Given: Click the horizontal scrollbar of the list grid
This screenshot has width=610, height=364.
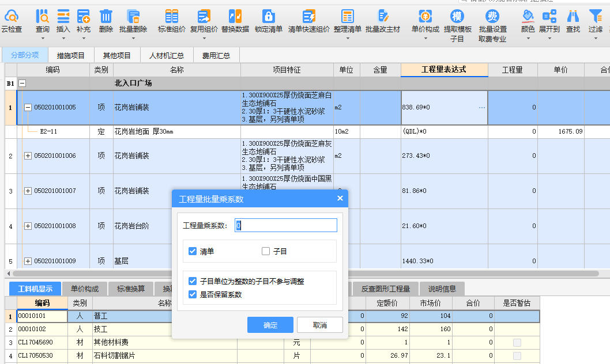Looking at the screenshot, I should tap(306, 274).
